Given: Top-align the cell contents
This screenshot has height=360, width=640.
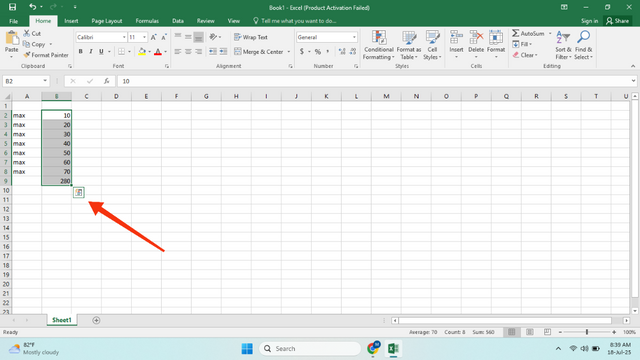Looking at the screenshot, I should coord(178,37).
